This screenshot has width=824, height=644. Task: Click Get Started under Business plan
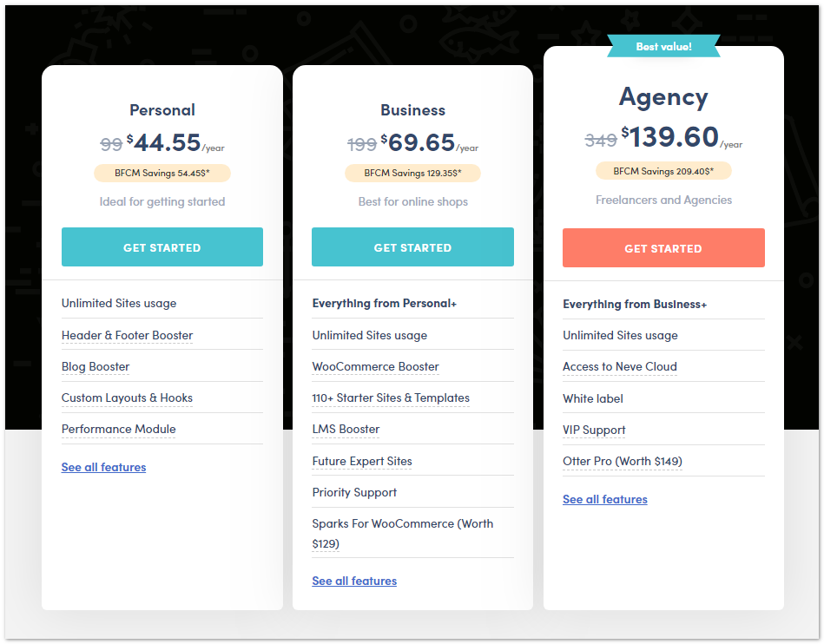(x=412, y=247)
